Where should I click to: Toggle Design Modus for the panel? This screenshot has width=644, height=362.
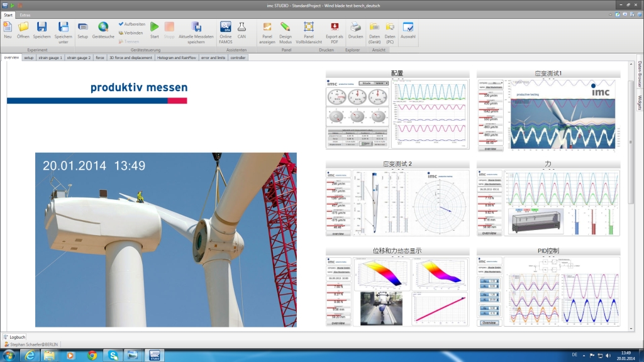[286, 30]
